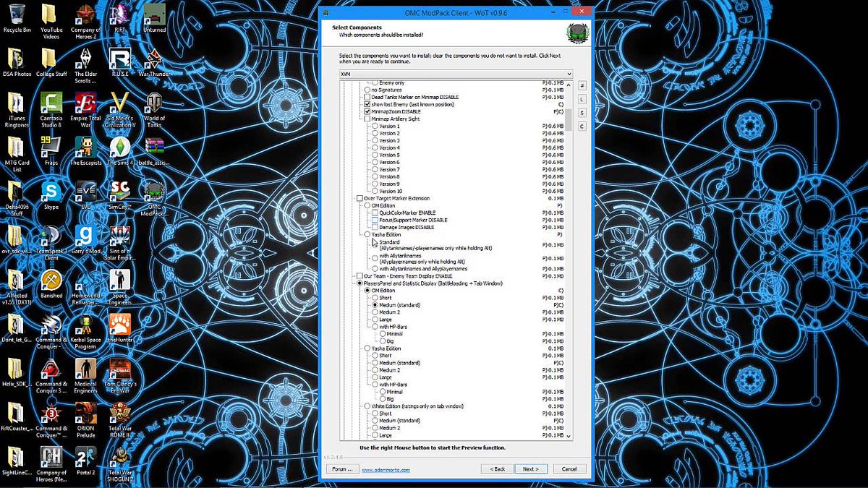This screenshot has height=488, width=868.
Task: Go back with the < Back button
Action: [498, 468]
